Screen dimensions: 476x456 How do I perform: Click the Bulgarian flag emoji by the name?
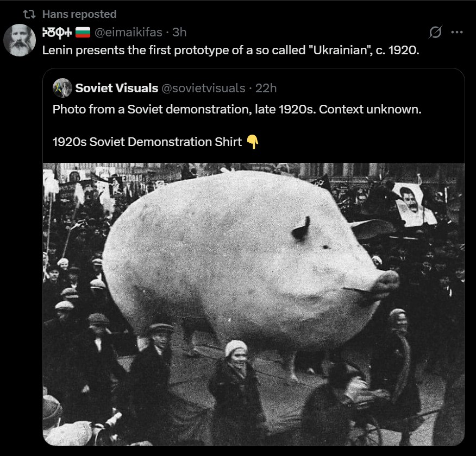[x=83, y=32]
